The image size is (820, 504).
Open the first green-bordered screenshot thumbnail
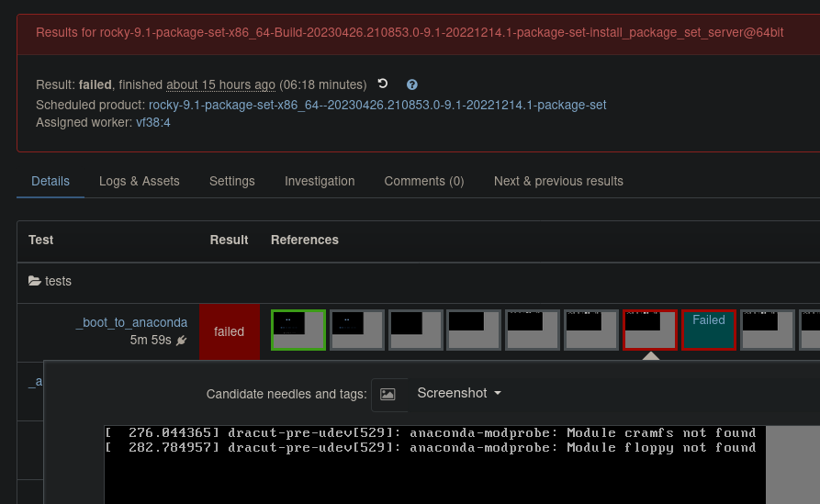pyautogui.click(x=298, y=330)
